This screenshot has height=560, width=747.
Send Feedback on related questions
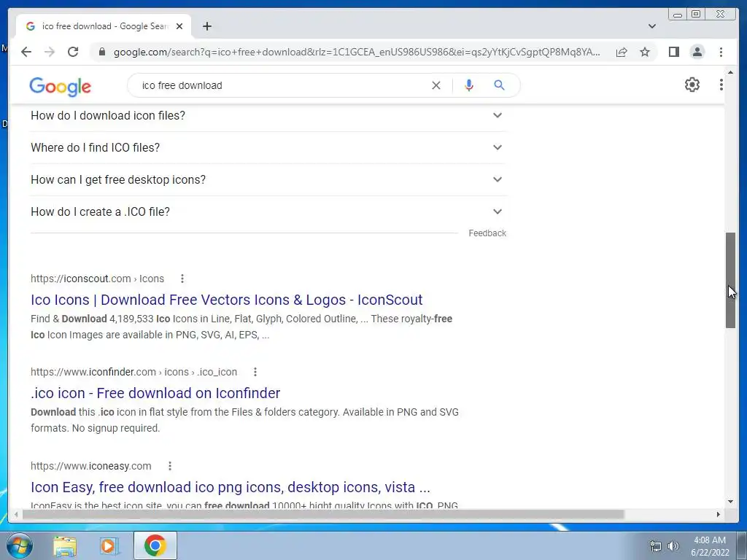click(487, 233)
